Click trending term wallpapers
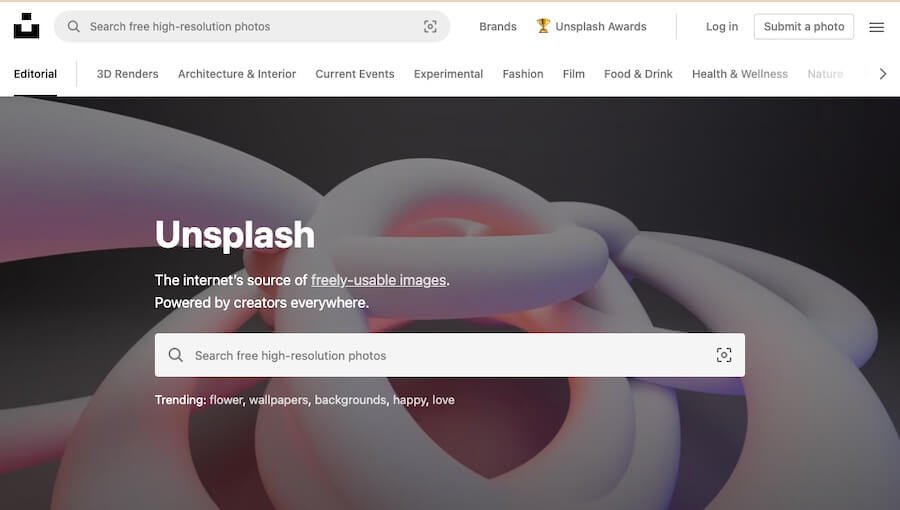Screen dimensions: 900x510 278,400
